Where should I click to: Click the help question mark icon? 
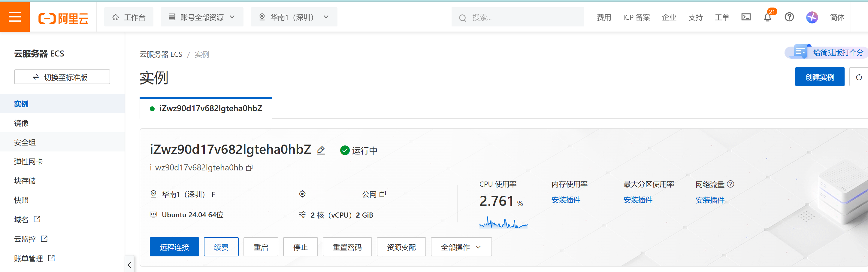pos(789,17)
